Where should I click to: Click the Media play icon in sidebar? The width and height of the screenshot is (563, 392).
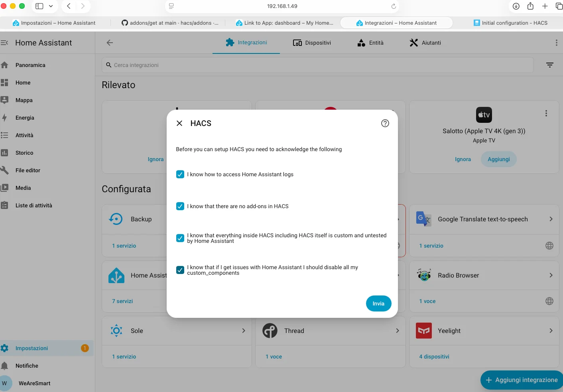[x=4, y=188]
